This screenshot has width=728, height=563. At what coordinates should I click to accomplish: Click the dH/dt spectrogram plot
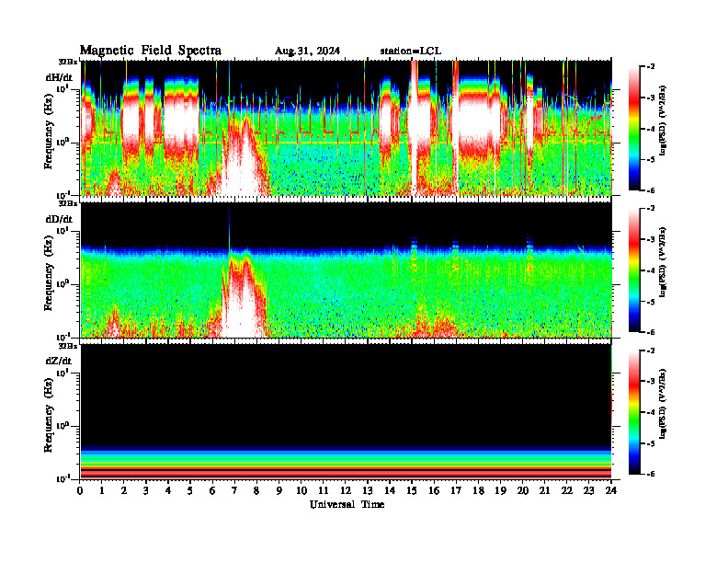tap(346, 128)
